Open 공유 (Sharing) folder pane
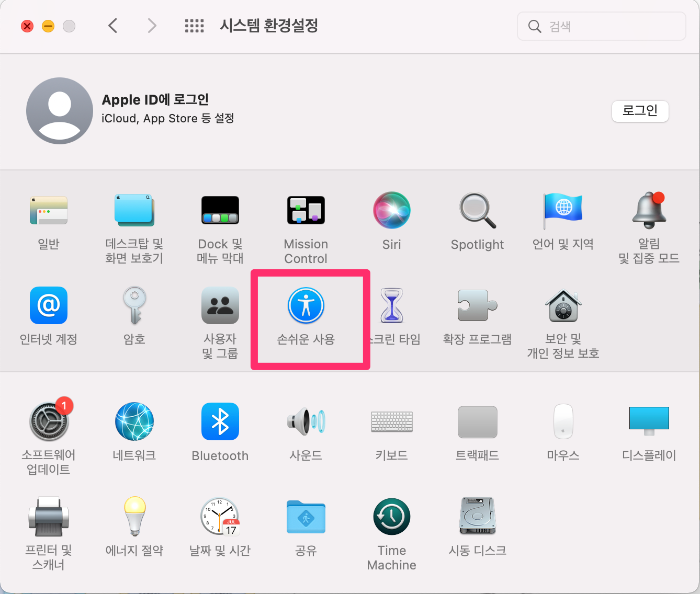 pyautogui.click(x=306, y=517)
